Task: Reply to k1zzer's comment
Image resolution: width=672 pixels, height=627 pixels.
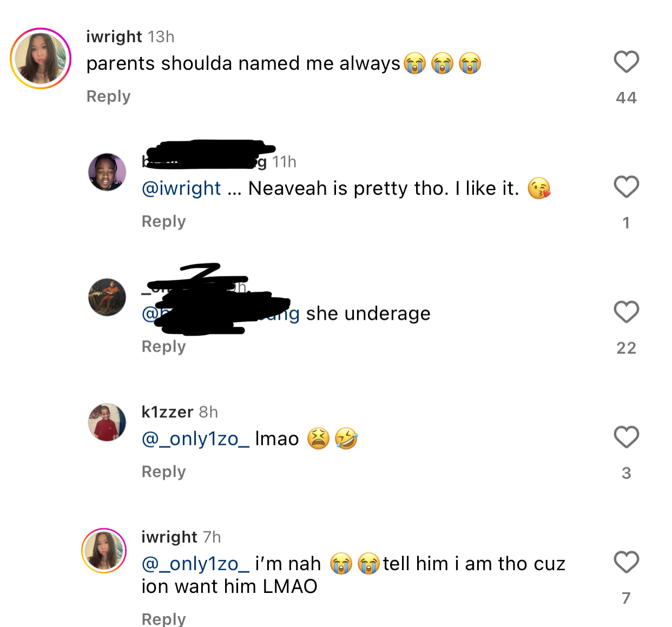Action: (x=163, y=472)
